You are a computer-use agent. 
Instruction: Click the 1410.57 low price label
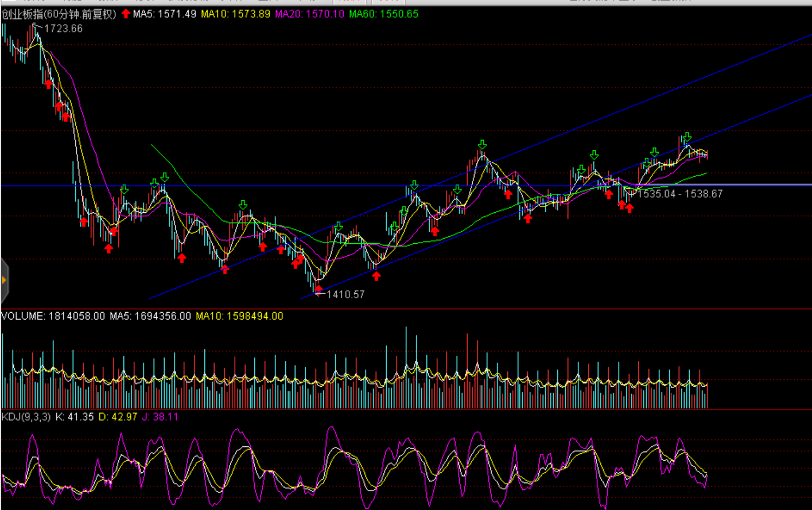tap(345, 294)
